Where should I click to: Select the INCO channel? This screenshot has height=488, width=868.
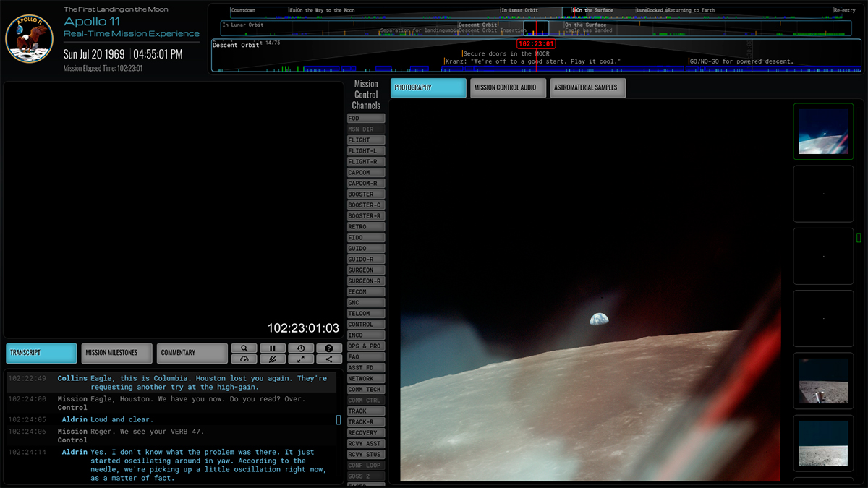[x=366, y=335]
